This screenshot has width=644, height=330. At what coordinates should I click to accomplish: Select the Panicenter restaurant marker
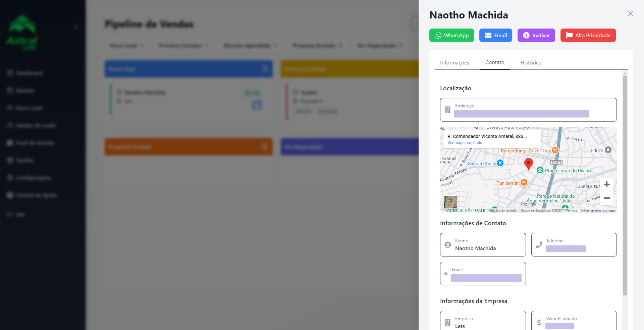[x=524, y=183]
